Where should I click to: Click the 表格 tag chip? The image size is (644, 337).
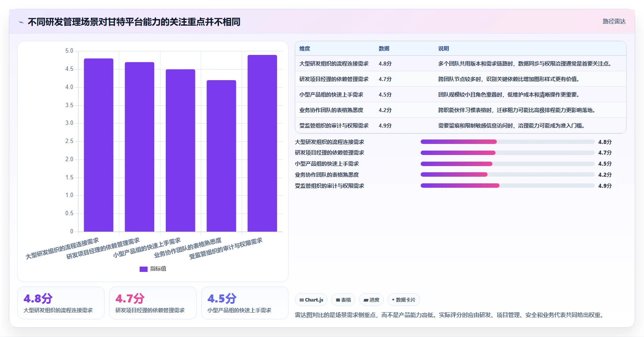pyautogui.click(x=343, y=300)
